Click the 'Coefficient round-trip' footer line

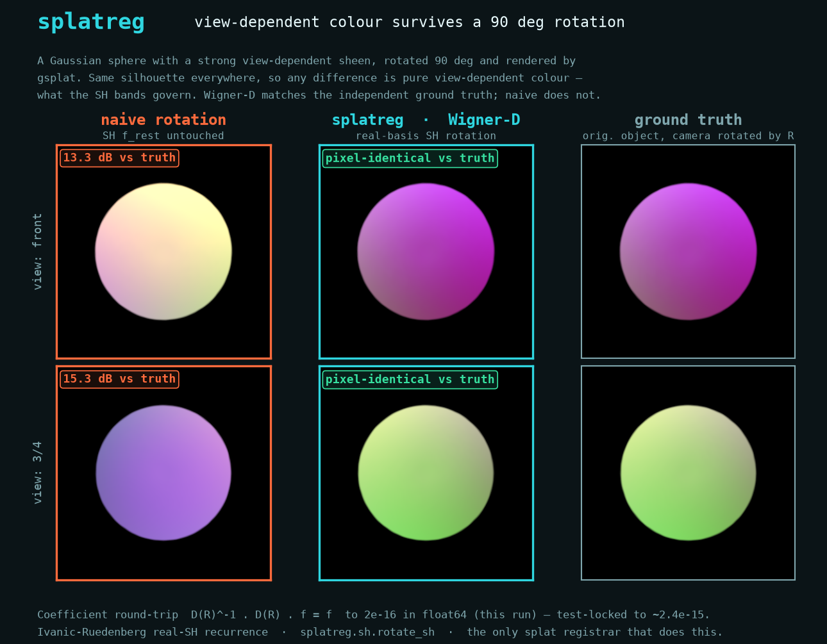point(374,615)
